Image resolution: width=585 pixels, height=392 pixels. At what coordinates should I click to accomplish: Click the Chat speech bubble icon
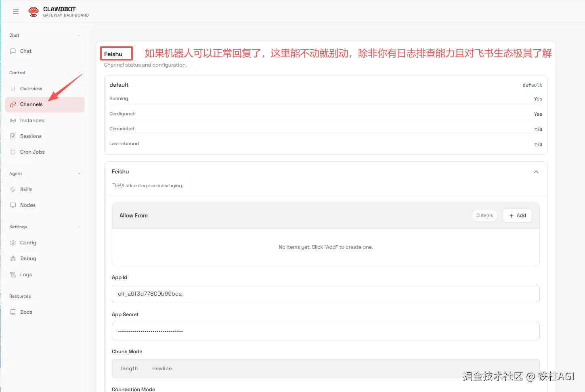(x=13, y=51)
